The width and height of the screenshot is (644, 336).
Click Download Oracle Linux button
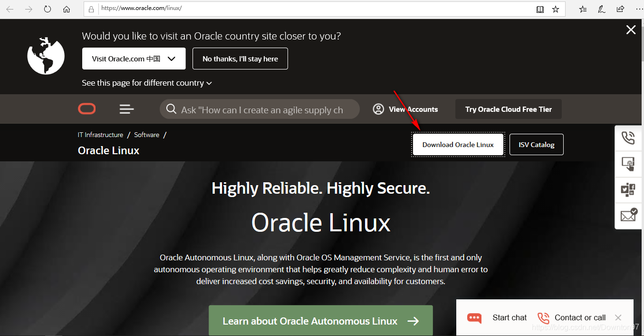pos(458,144)
